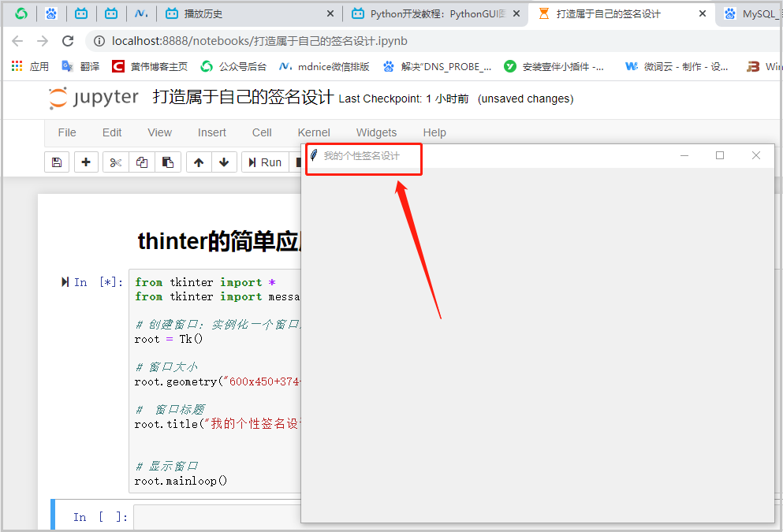Viewport: 783px width, 532px height.
Task: Open the Chrome apps shortcut in bookmarks bar
Action: (x=30, y=67)
